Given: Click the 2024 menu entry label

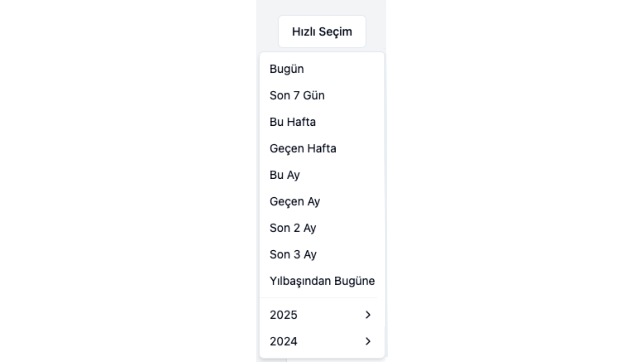Looking at the screenshot, I should 283,341.
